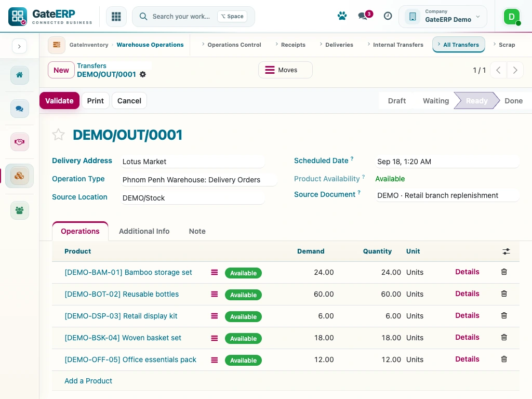
Task: Open chat messages with 3 badge
Action: point(365,16)
